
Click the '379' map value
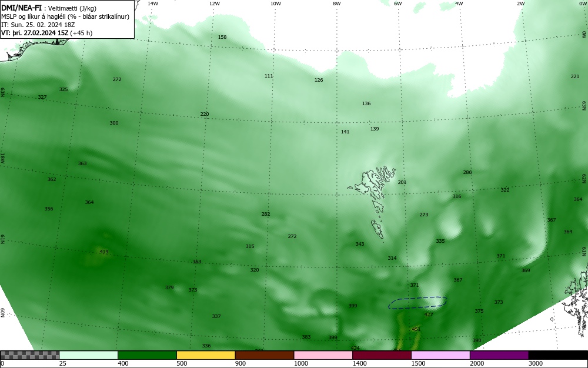point(169,287)
